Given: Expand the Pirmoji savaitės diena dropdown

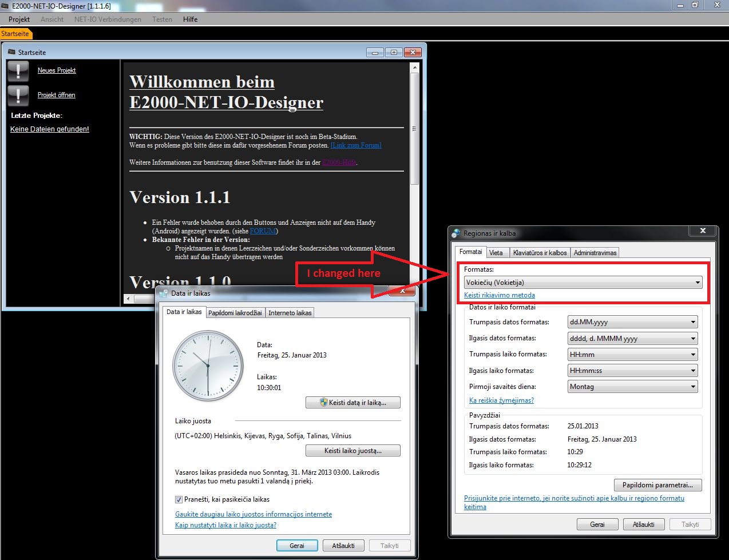Looking at the screenshot, I should 632,387.
